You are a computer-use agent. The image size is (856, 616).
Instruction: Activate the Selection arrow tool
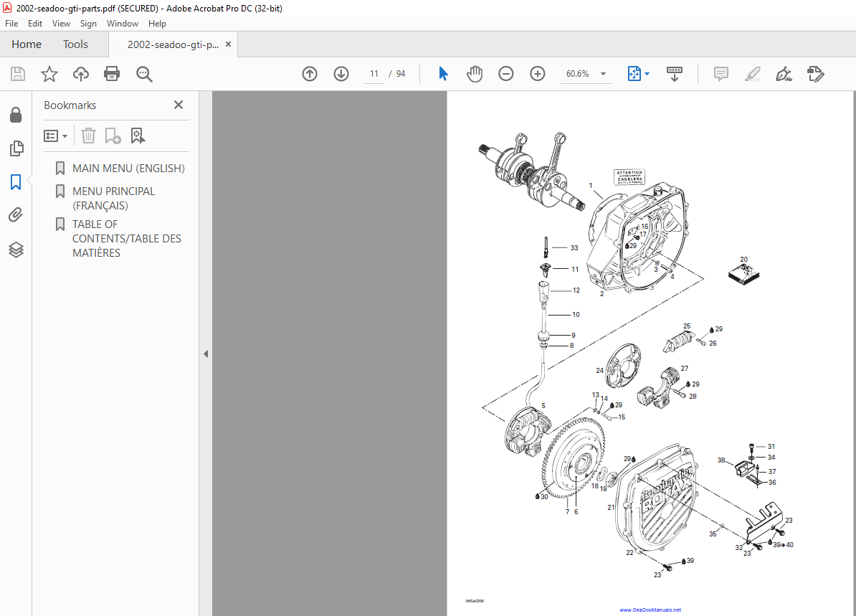(443, 74)
